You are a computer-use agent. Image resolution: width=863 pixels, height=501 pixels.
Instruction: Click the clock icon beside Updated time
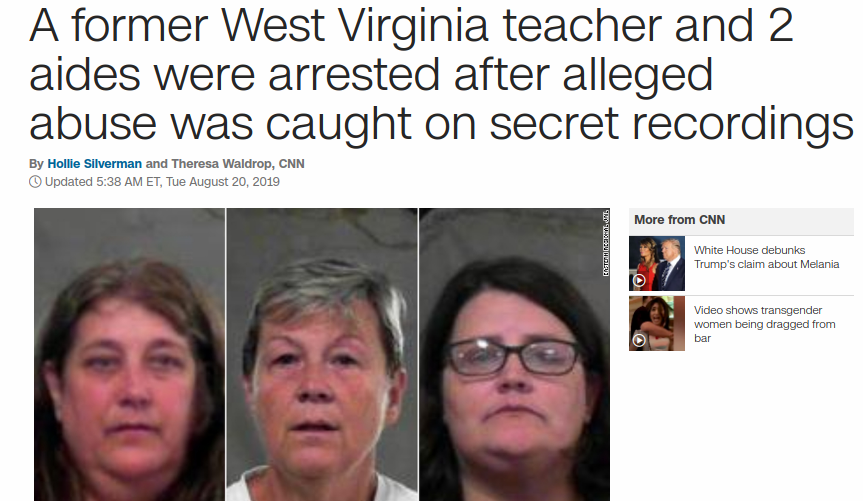[35, 182]
